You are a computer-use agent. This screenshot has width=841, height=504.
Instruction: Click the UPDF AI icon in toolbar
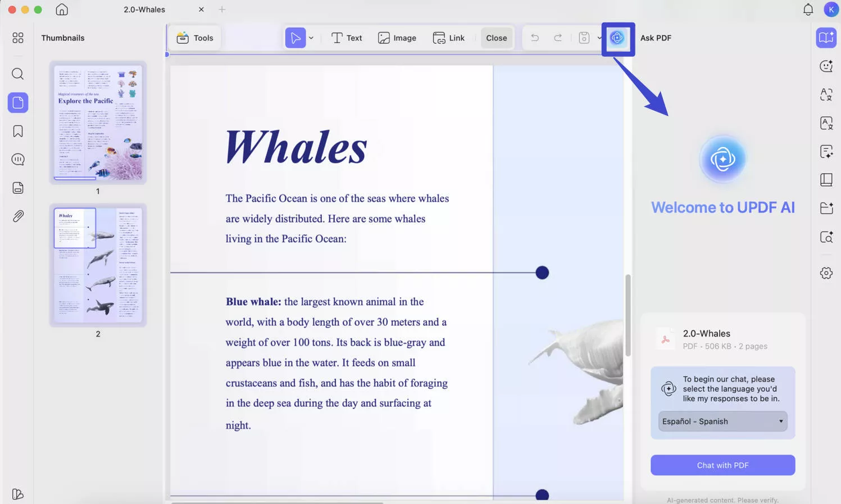pyautogui.click(x=617, y=38)
